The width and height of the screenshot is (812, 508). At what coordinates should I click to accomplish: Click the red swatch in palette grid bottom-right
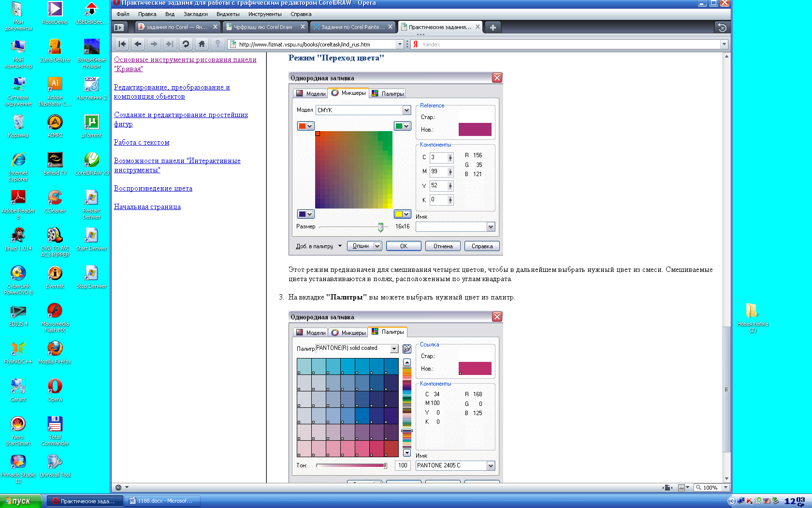pos(391,448)
